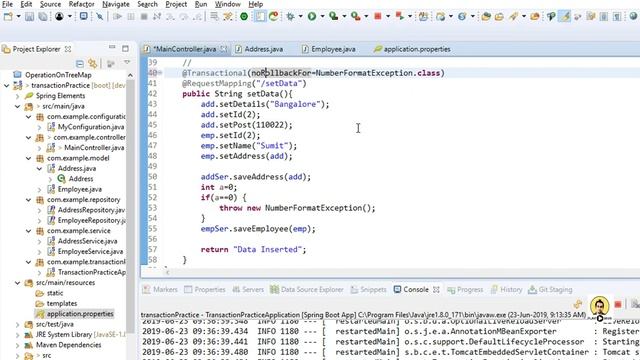This screenshot has height=360, width=640.
Task: Minimize the Project Explorer panel
Action: [112, 48]
